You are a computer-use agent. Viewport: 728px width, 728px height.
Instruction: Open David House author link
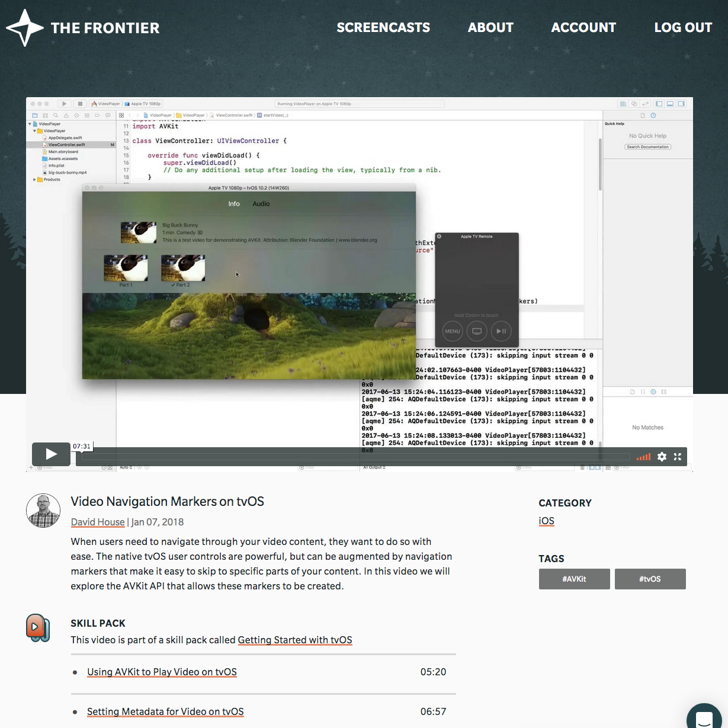[98, 522]
